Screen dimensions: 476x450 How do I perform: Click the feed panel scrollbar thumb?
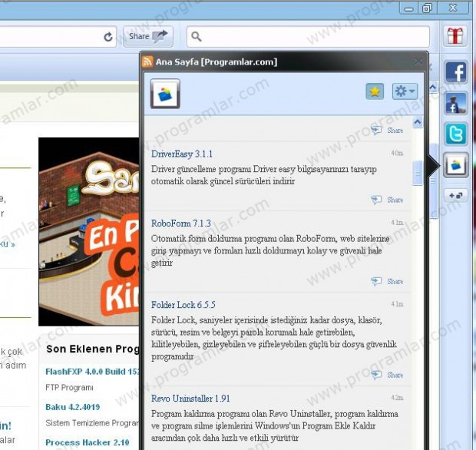[418, 173]
